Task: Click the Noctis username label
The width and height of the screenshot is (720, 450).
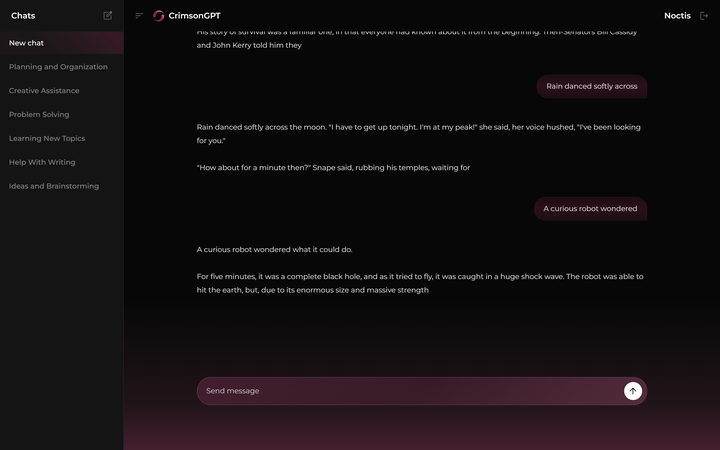Action: [x=677, y=16]
